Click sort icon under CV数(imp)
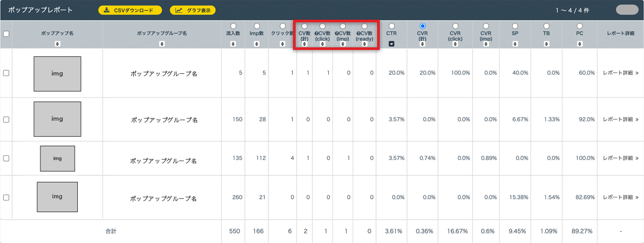Screen dimensions: 644x243 pos(343,44)
